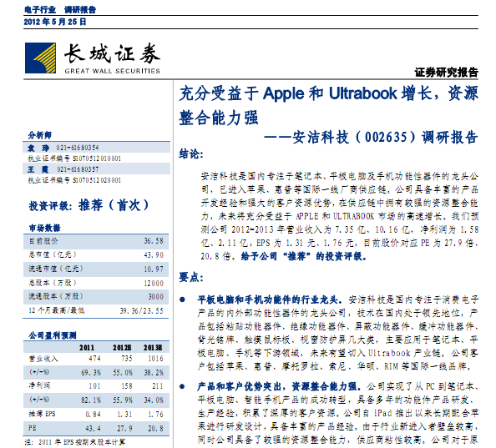Click certificate number S1070512020001

[97, 180]
